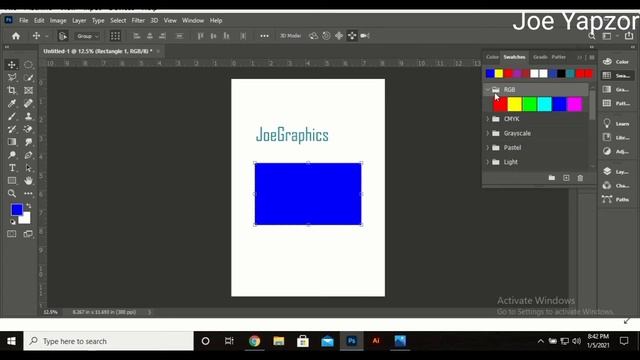Open the collapsed Libraries panel button
Viewport: 640px width, 360px height.
(x=616, y=138)
